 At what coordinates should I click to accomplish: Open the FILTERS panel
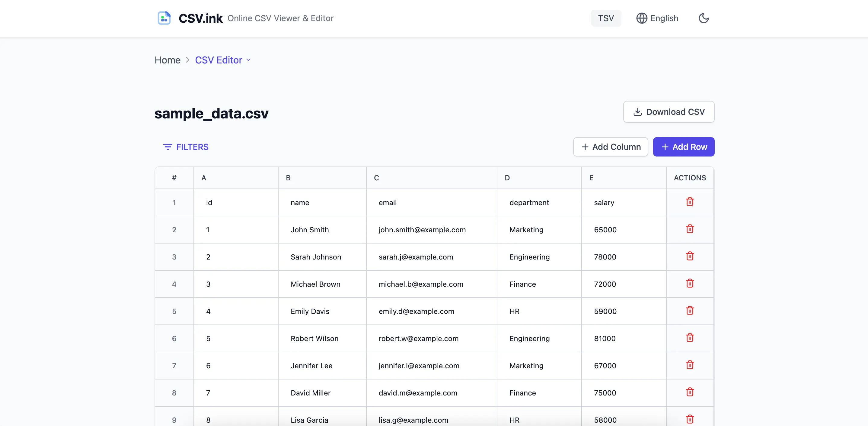[186, 147]
